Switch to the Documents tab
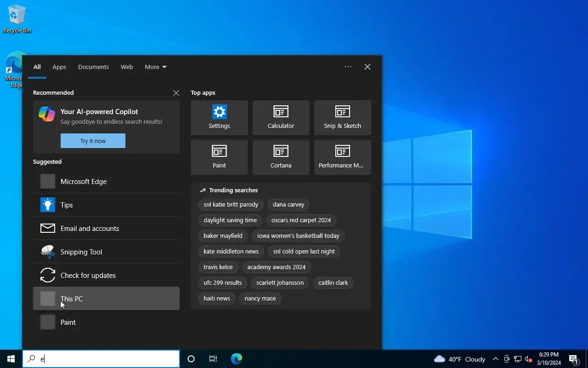This screenshot has width=588, height=368. tap(93, 67)
